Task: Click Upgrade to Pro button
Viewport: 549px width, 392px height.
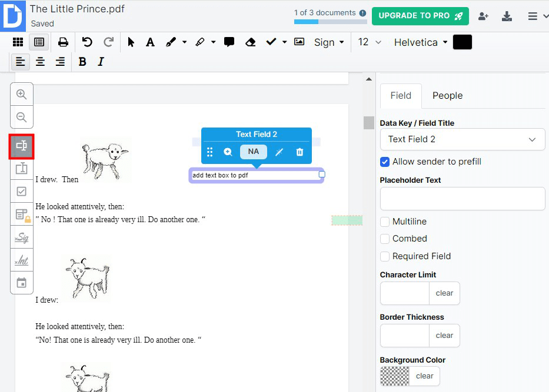Action: (x=420, y=16)
